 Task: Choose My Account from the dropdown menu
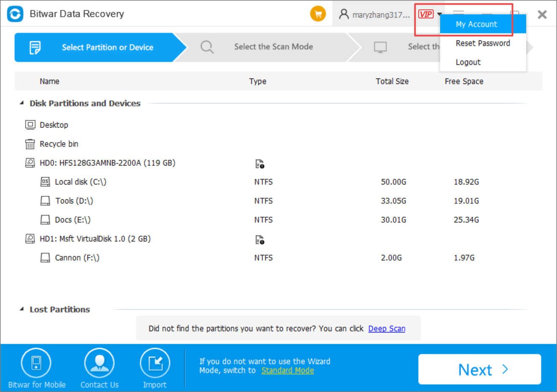click(483, 24)
